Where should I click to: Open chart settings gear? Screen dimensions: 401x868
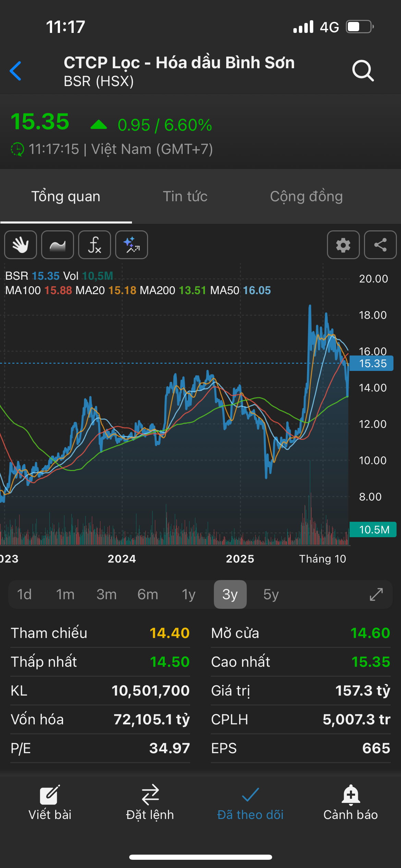point(343,245)
